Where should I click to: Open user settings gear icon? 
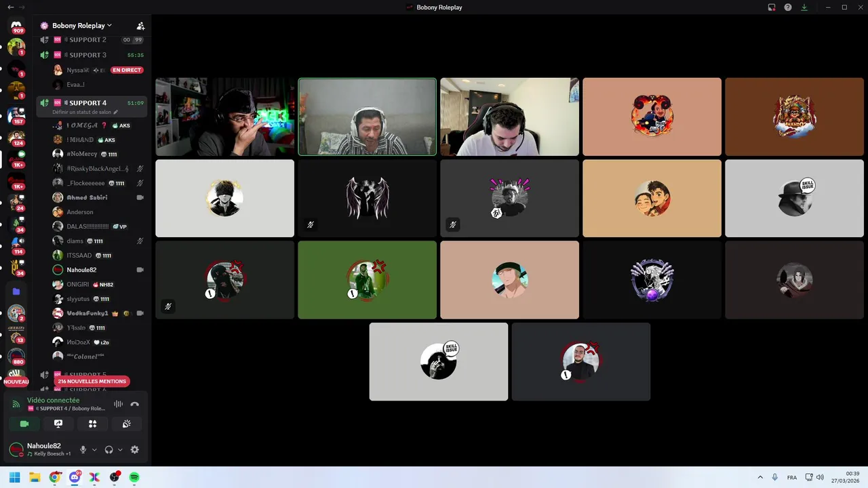pyautogui.click(x=134, y=449)
